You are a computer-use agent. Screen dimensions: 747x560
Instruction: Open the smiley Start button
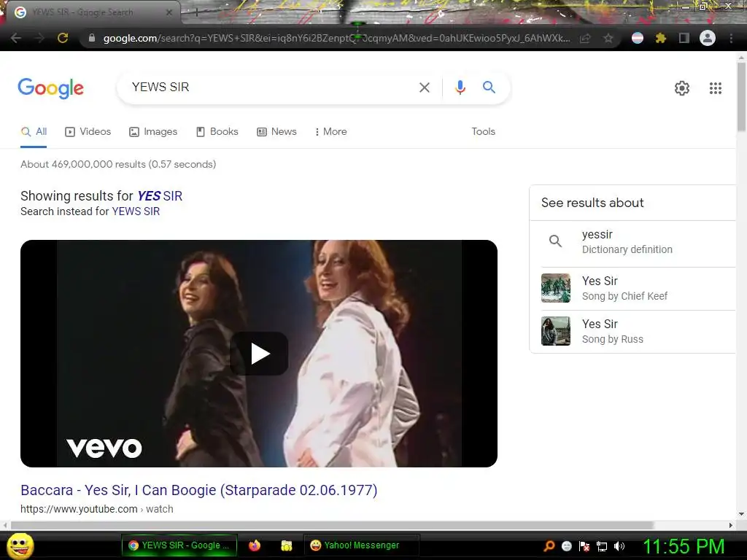(20, 545)
